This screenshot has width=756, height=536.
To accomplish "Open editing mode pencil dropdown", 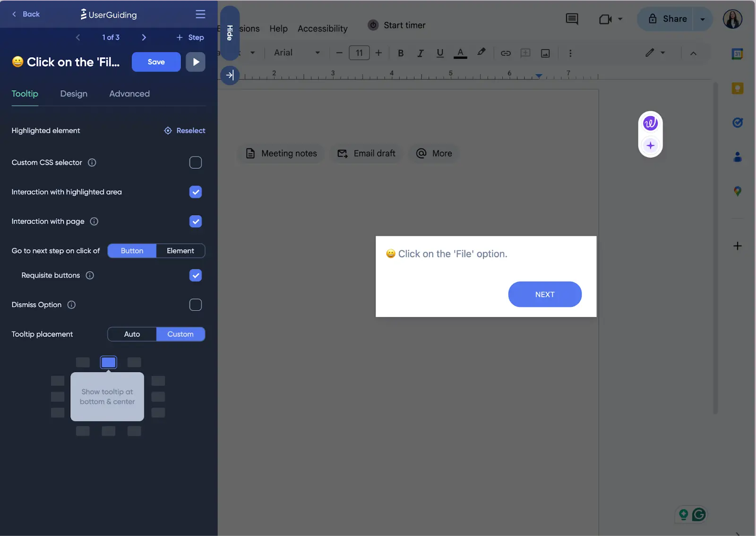I will coord(655,53).
